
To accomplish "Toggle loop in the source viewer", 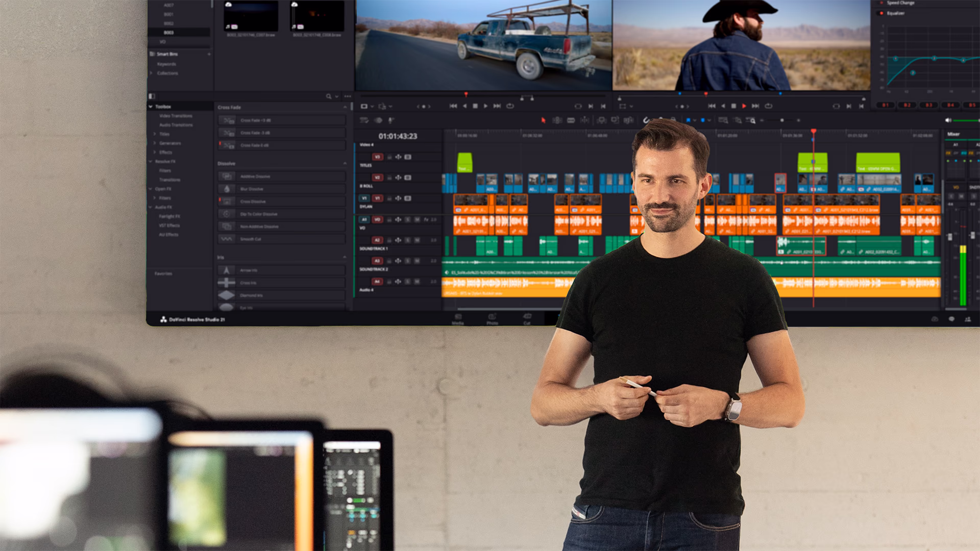I will 510,106.
